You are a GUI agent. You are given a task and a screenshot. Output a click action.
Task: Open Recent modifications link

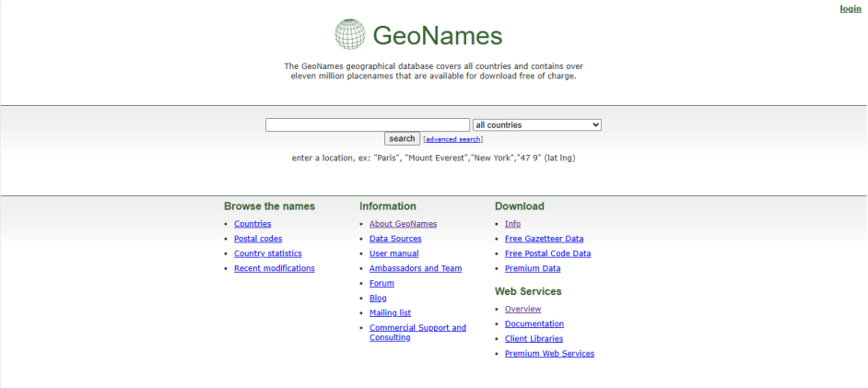click(x=274, y=268)
